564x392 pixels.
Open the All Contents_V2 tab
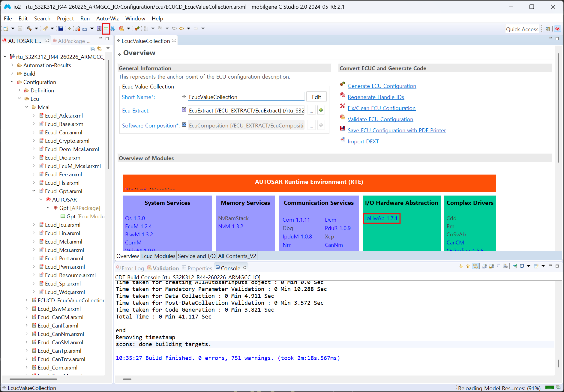(237, 256)
